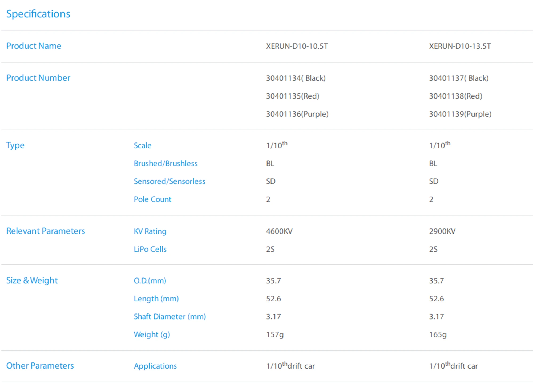
Task: Click the Weight (g) parameter label
Action: pyautogui.click(x=152, y=334)
